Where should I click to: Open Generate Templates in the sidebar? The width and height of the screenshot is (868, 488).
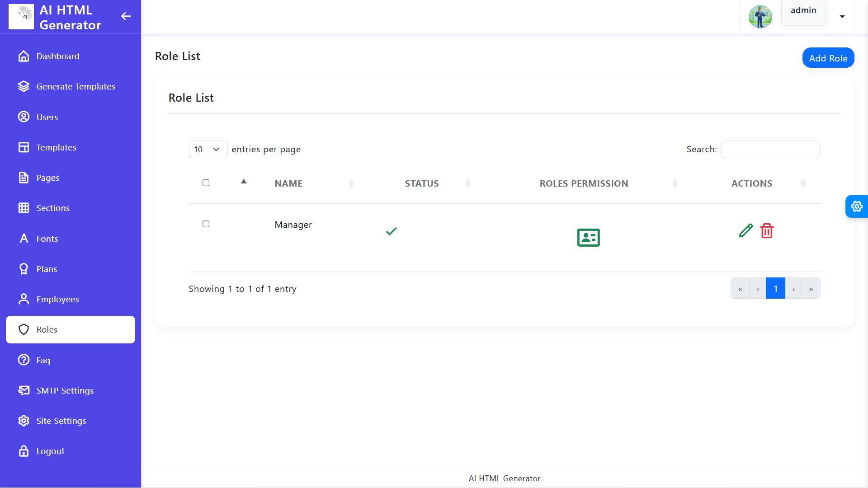click(x=75, y=87)
